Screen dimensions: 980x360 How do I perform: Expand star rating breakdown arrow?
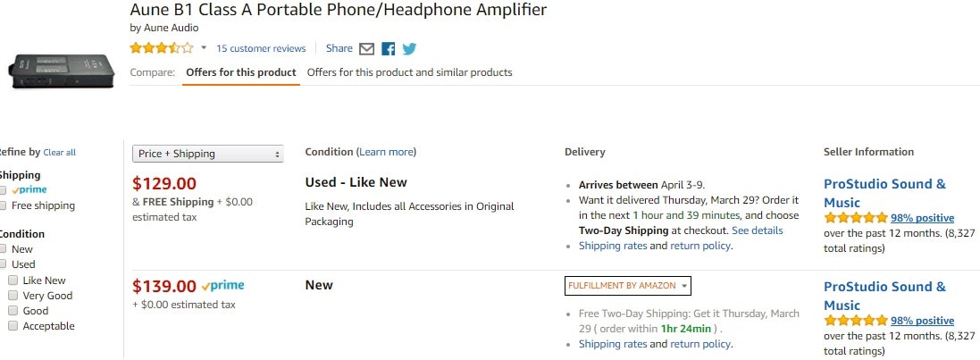pos(204,48)
